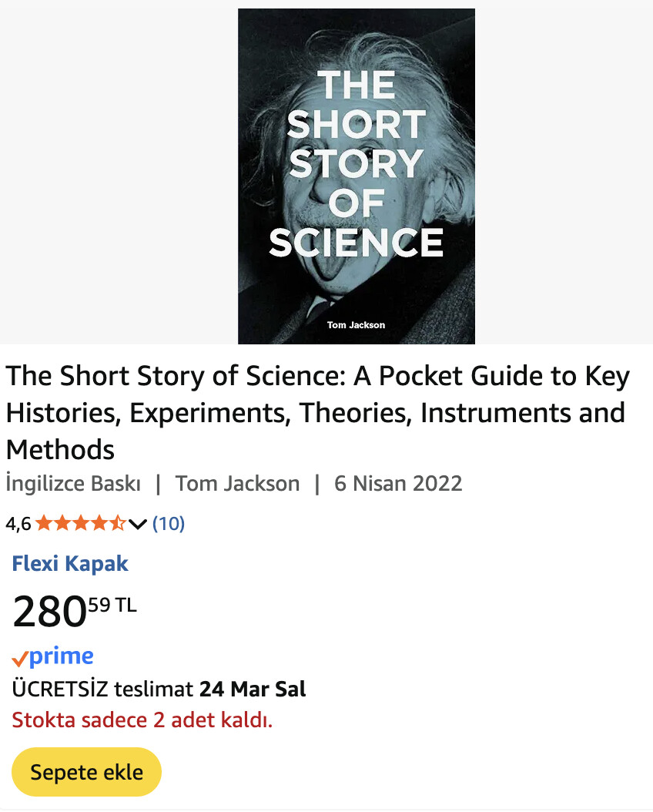Screen dimensions: 653x812
Task: Click the 280,59 TL price
Action: [x=75, y=611]
